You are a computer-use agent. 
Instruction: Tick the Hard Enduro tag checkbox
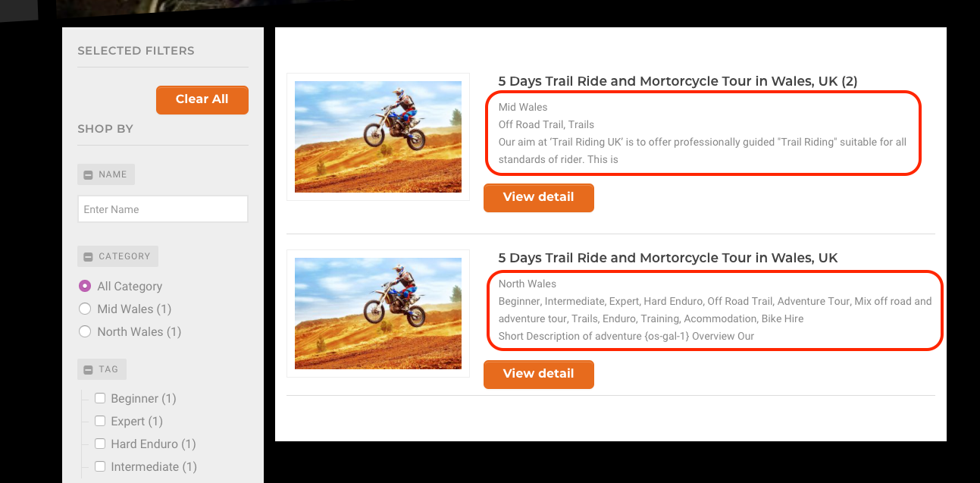coord(100,444)
